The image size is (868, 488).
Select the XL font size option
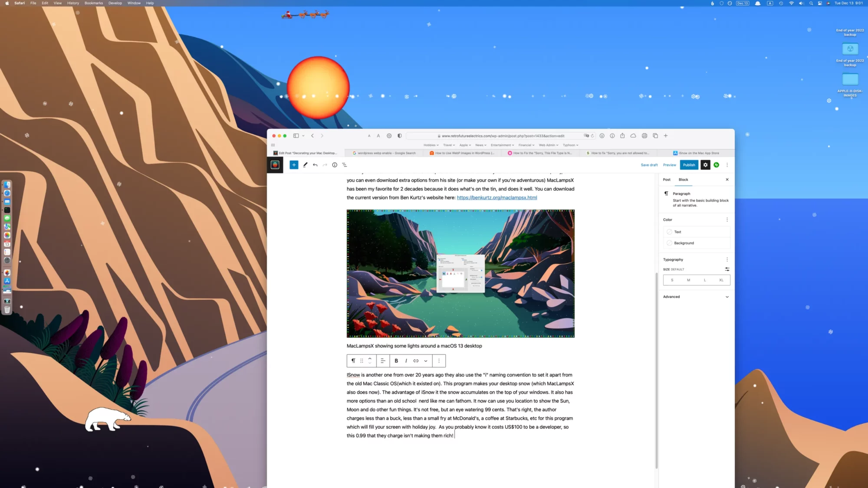pyautogui.click(x=721, y=280)
